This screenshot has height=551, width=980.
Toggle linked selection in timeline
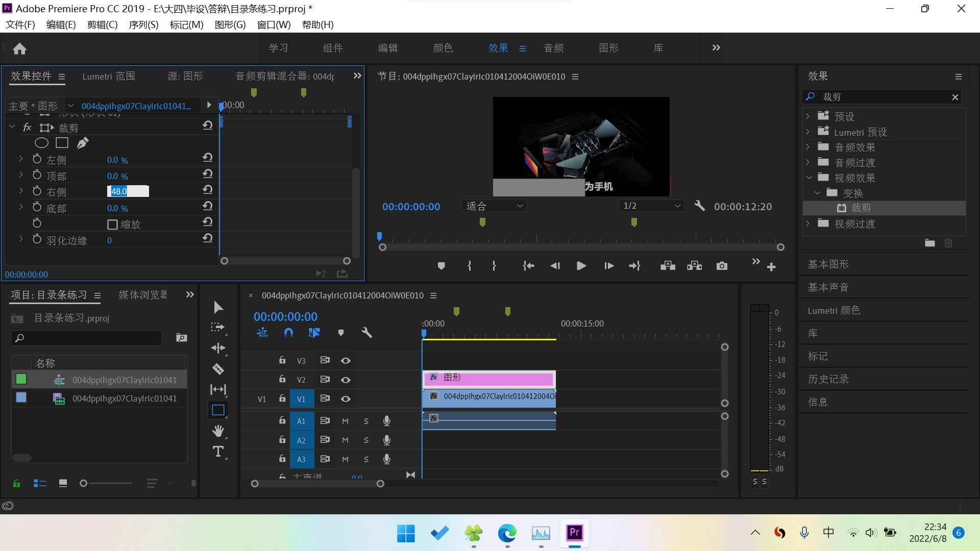click(x=314, y=333)
